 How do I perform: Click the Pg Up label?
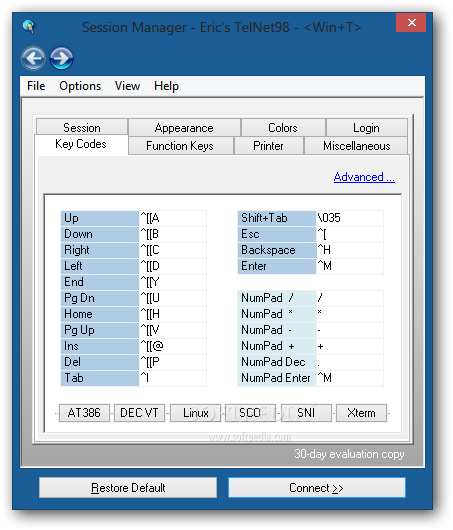100,330
